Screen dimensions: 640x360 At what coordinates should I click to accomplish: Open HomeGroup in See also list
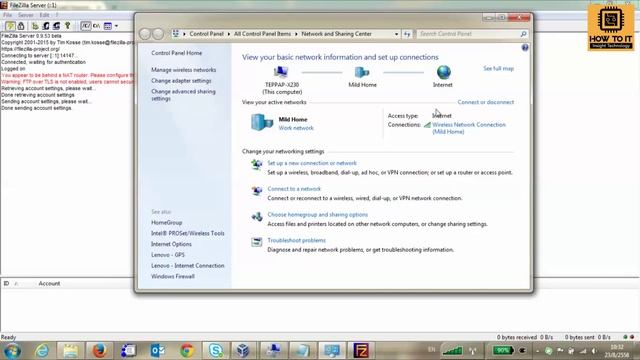click(x=167, y=222)
